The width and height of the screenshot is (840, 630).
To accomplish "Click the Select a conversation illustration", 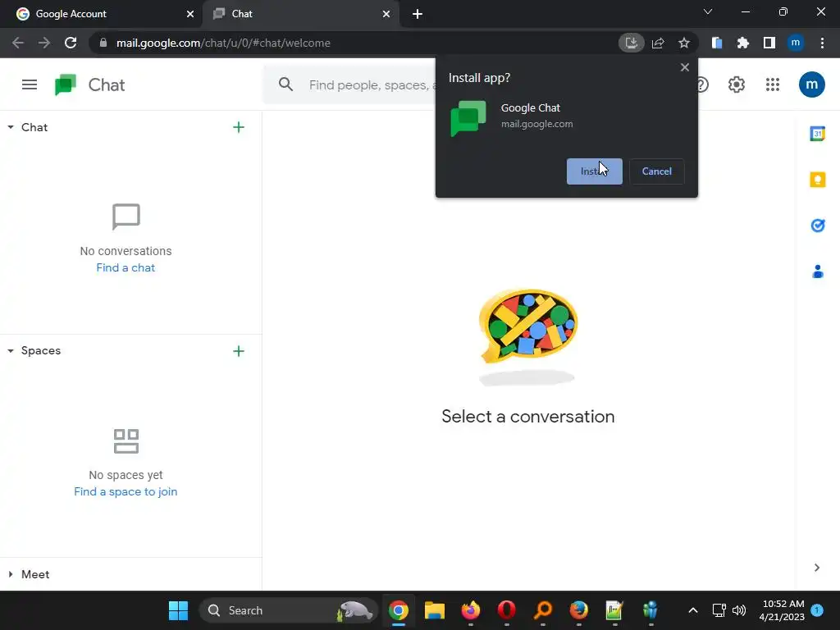I will pos(527,336).
